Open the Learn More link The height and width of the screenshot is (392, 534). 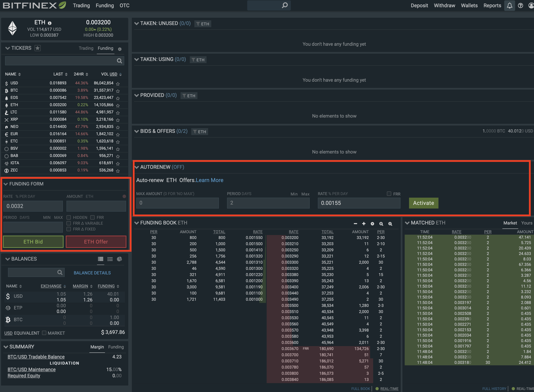209,180
